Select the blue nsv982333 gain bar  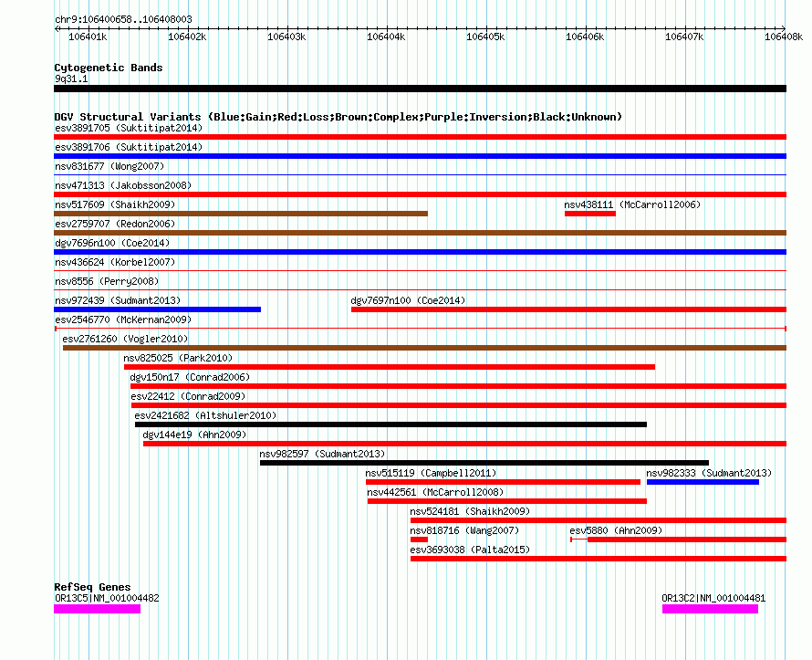703,482
